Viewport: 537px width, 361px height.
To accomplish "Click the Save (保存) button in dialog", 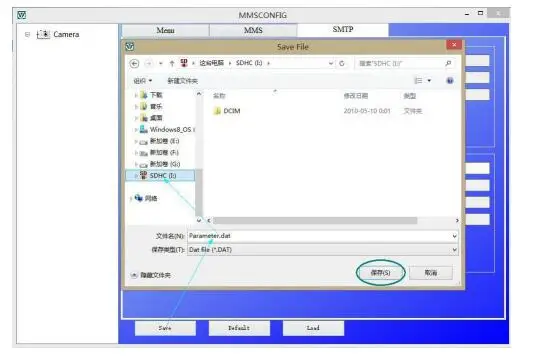I will point(380,273).
